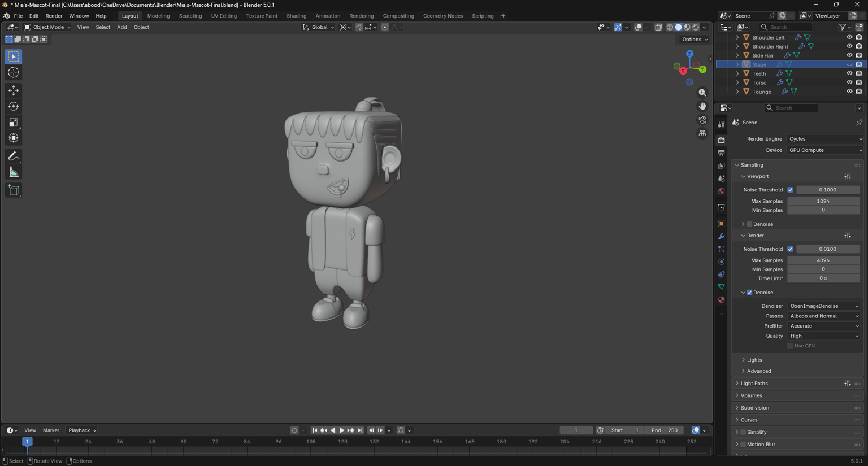Viewport: 868px width, 466px height.
Task: Activate the Rotate tool
Action: (x=14, y=106)
